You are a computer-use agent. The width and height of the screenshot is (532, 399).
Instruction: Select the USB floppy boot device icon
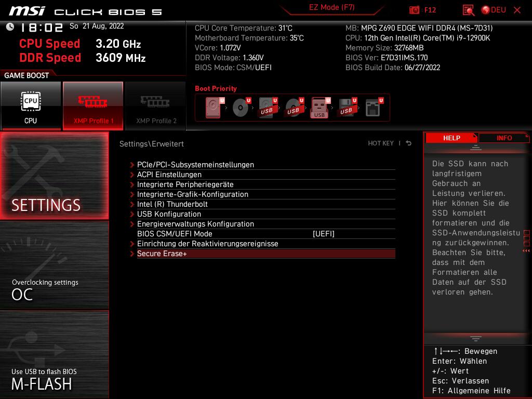[348, 108]
